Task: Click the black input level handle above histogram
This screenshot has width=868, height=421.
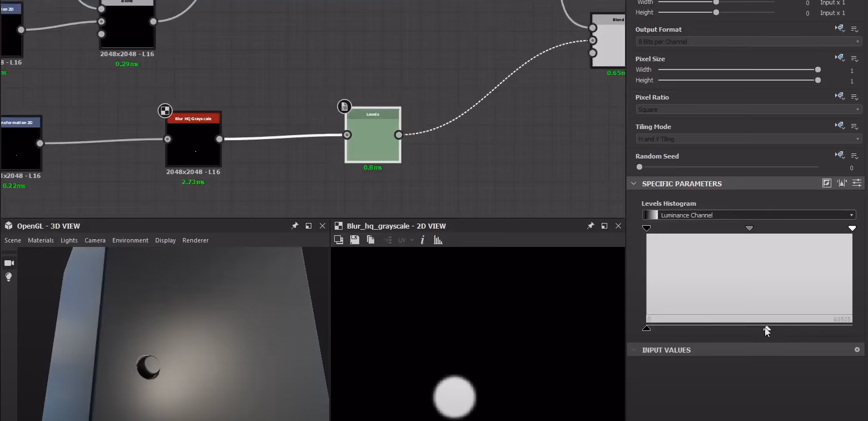Action: point(646,228)
